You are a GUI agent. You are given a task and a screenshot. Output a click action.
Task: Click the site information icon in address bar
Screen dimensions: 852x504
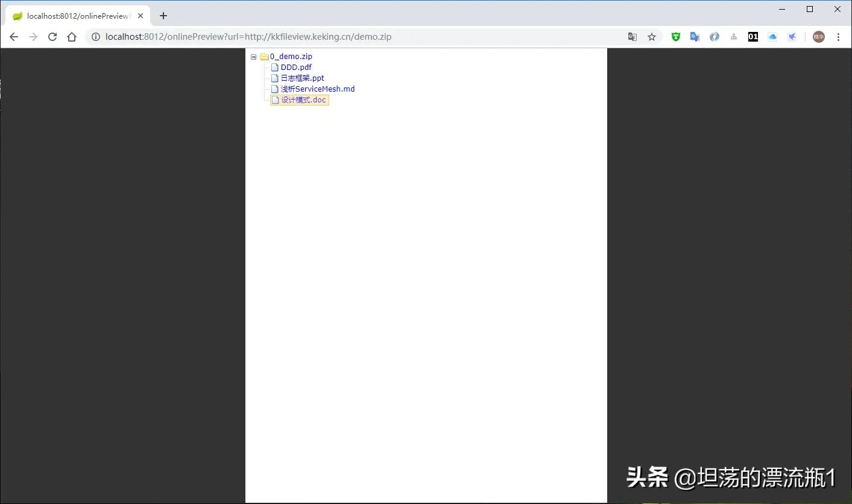pyautogui.click(x=96, y=37)
